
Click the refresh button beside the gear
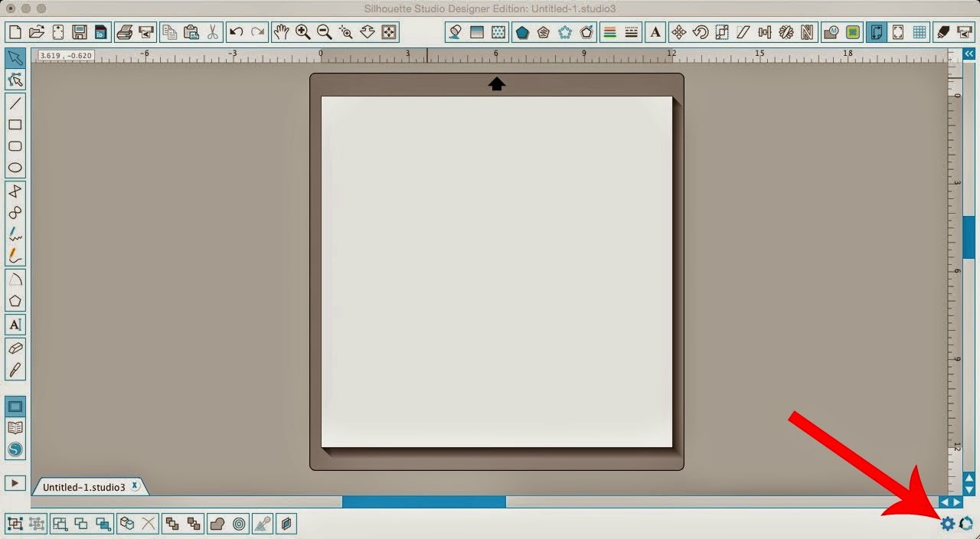coord(966,524)
